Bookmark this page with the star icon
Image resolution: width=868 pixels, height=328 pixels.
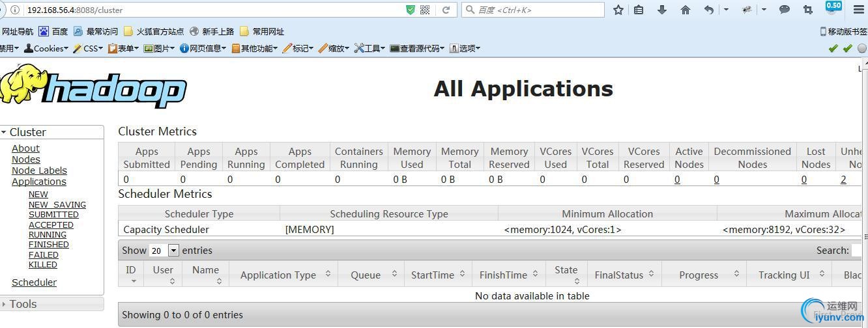(618, 10)
